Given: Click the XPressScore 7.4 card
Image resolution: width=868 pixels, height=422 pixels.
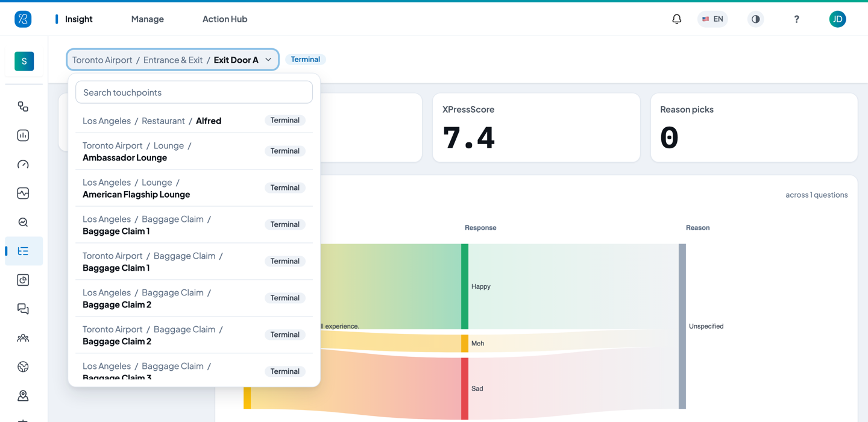Looking at the screenshot, I should tap(536, 127).
